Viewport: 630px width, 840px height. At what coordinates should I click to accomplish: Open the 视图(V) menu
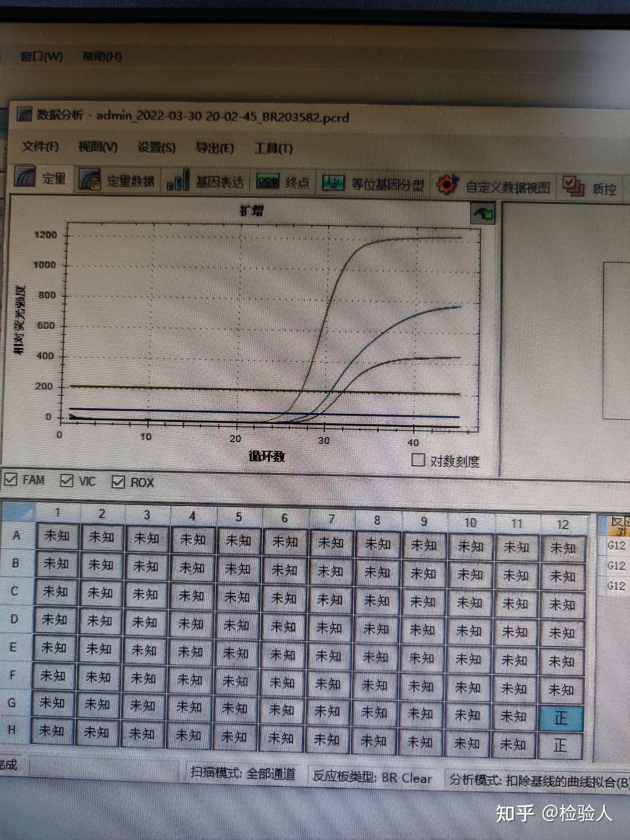(x=98, y=147)
